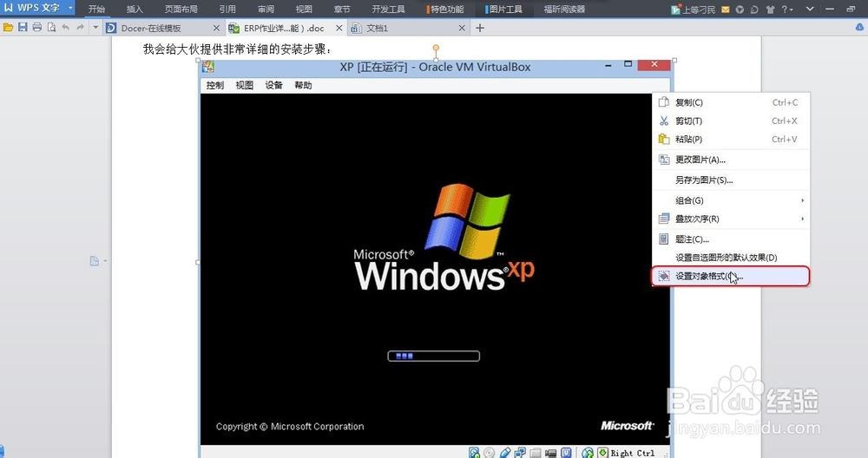The height and width of the screenshot is (458, 868).
Task: Click the cloud icon below the restore button
Action: coord(859,27)
